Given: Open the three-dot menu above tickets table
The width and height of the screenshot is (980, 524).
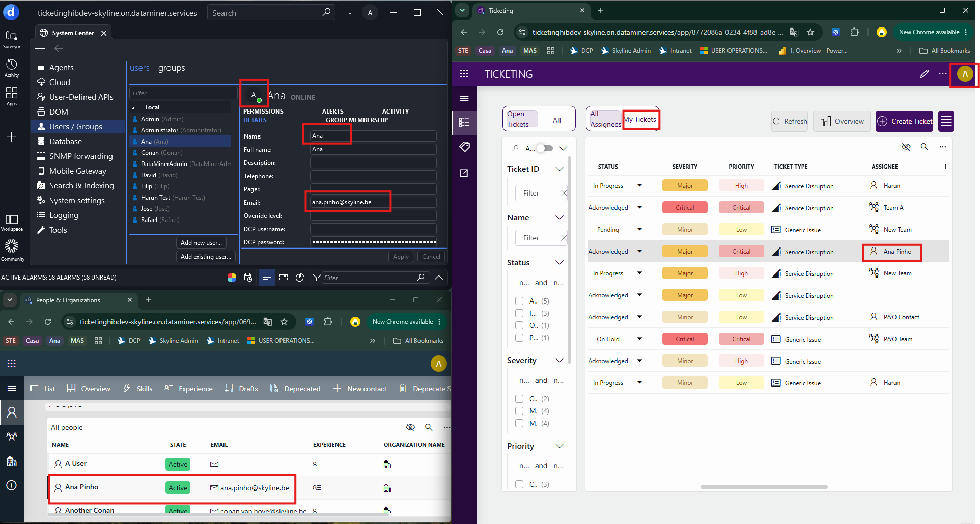Looking at the screenshot, I should (x=943, y=147).
